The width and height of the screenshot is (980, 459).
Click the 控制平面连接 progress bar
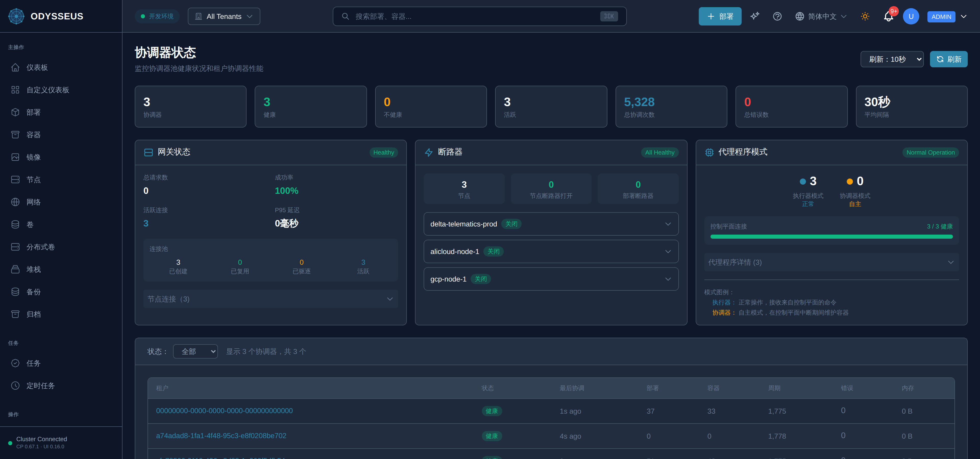click(831, 236)
